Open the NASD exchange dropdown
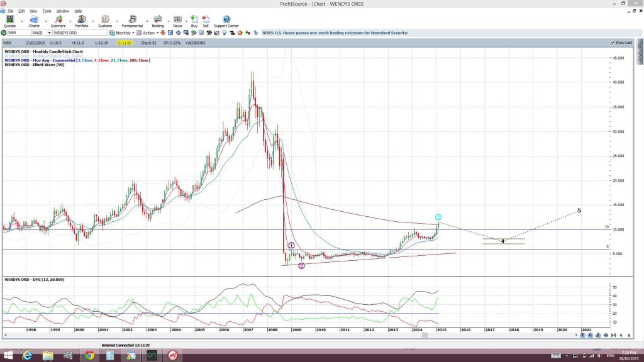Viewport: 644px width, 362px height. click(x=49, y=33)
